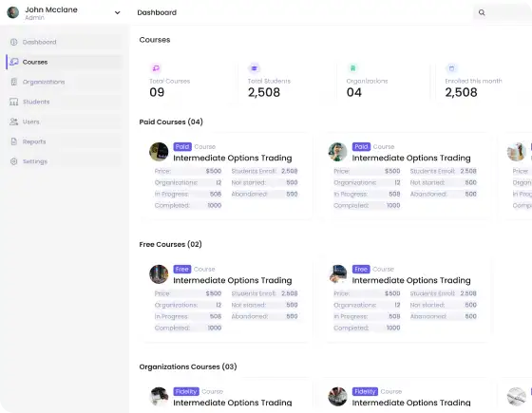
Task: Click Abandoned 500 row in second paid course
Action: coord(443,194)
